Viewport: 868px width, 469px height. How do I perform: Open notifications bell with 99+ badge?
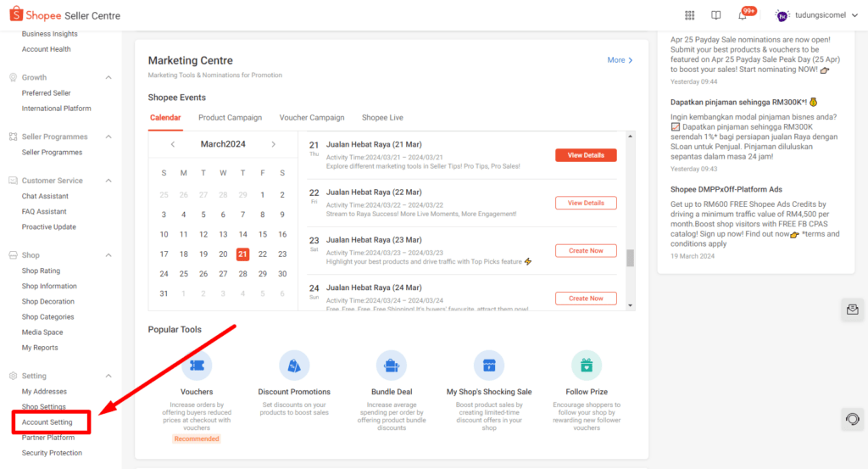coord(743,15)
